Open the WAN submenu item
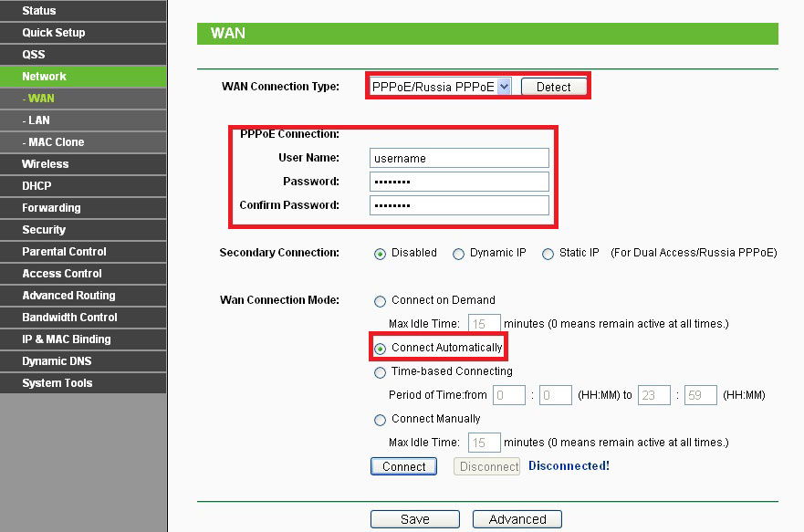Screen dimensions: 804x532 click(x=83, y=99)
